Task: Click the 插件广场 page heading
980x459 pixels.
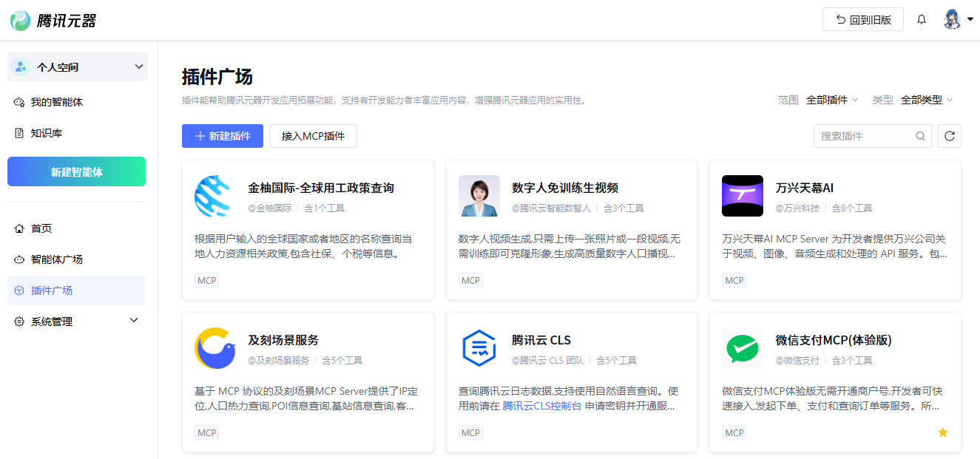Action: (217, 77)
